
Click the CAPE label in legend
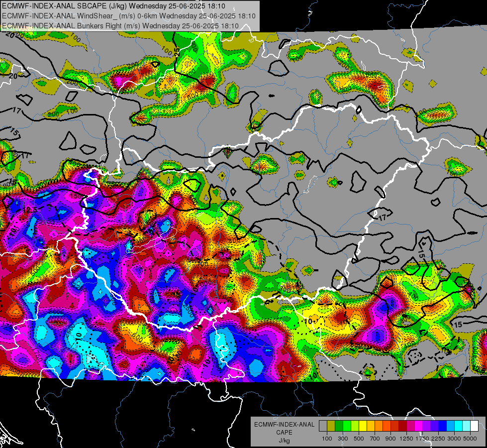tap(284, 433)
